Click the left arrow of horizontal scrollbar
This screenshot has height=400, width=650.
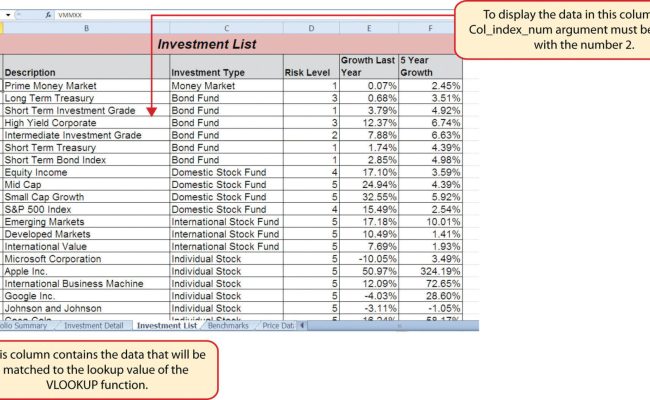302,325
